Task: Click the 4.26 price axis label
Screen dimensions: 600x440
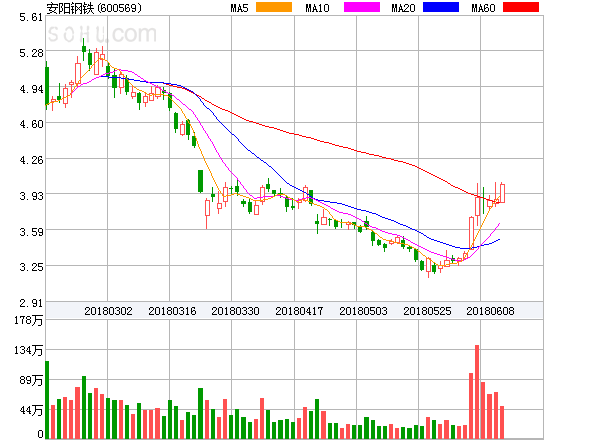Action: pyautogui.click(x=31, y=160)
